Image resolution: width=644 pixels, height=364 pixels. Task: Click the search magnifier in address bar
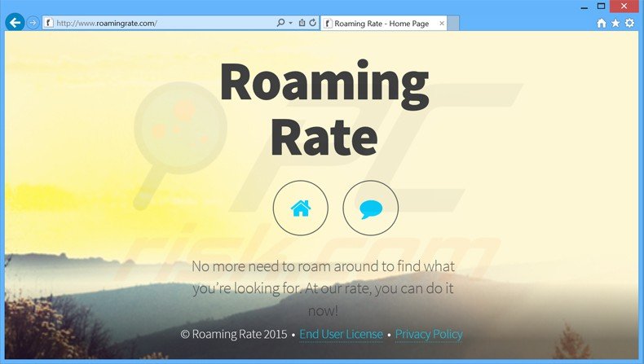[281, 24]
